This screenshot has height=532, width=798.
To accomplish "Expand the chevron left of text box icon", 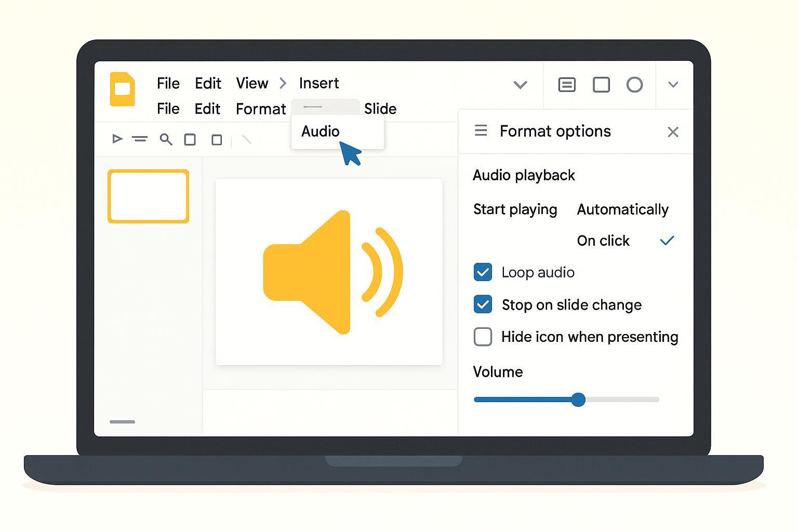I will click(520, 85).
